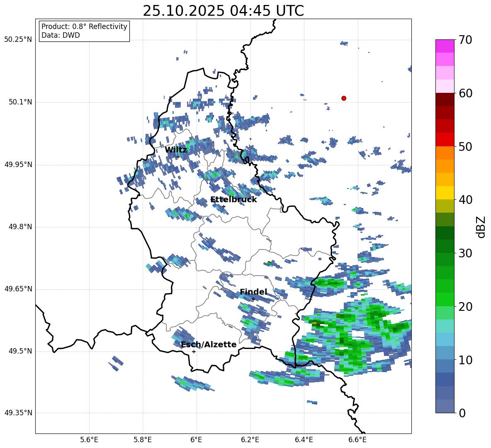Click the 49.65°N latitude tick label
Viewport: 491px width, 448px height.
tap(18, 289)
